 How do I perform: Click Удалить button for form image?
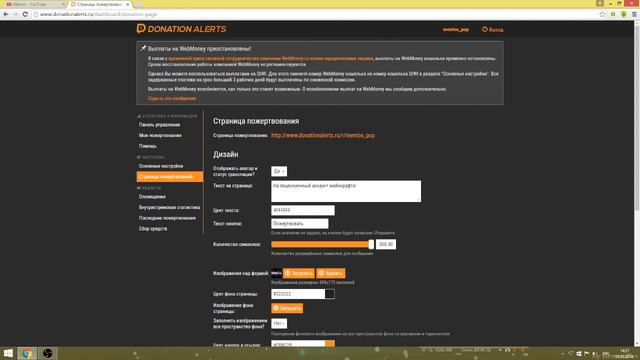(331, 273)
